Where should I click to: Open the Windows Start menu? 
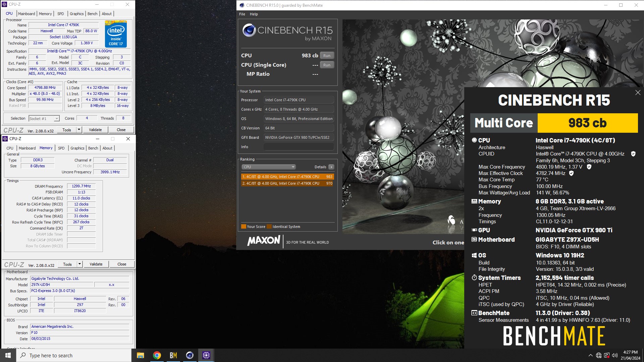click(8, 355)
